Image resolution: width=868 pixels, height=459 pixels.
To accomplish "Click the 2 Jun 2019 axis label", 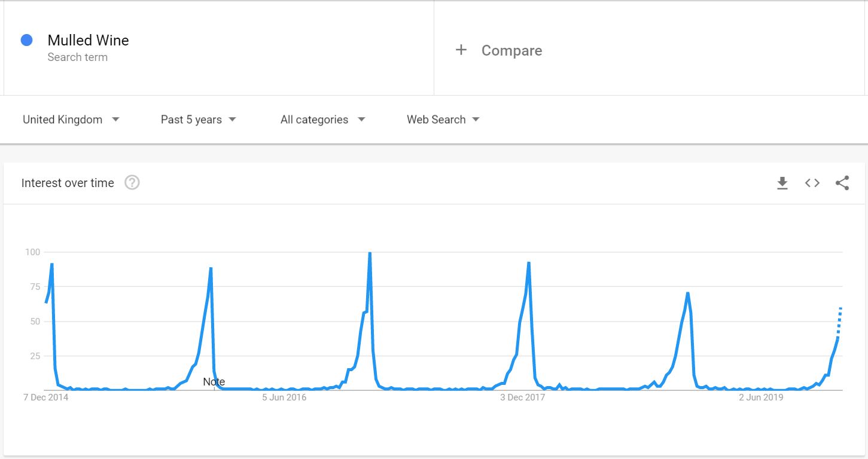I will coord(761,397).
